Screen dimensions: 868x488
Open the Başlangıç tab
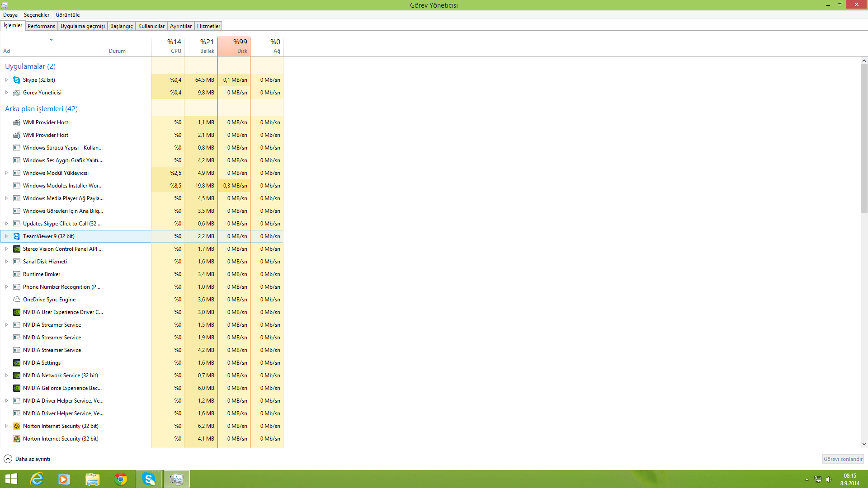(121, 26)
